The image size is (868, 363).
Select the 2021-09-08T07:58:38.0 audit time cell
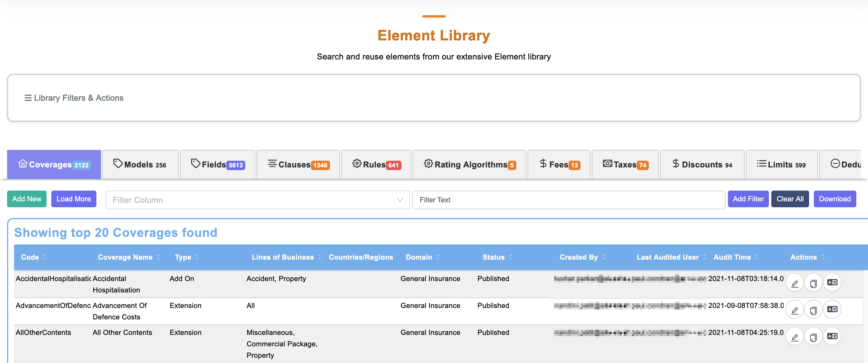746,306
